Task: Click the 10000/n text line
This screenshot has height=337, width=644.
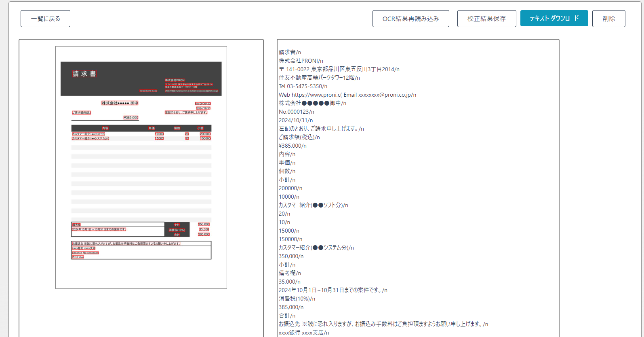Action: 289,197
